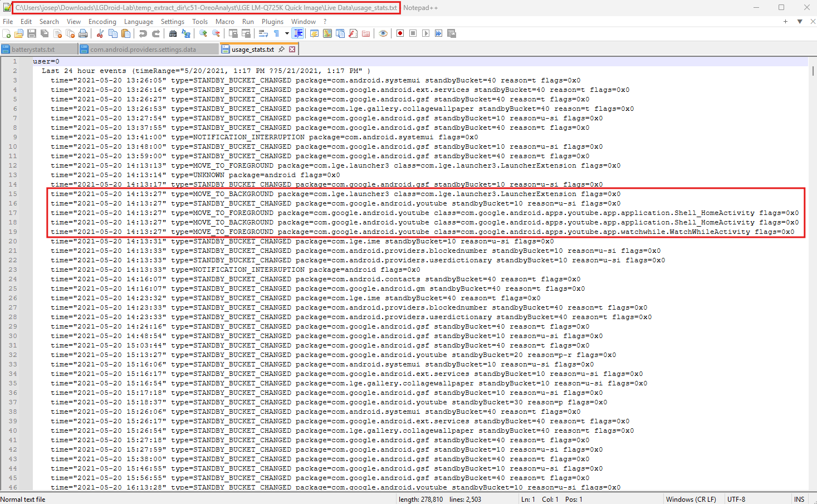Click the Cut scissors icon
The height and width of the screenshot is (504, 817).
(x=100, y=33)
